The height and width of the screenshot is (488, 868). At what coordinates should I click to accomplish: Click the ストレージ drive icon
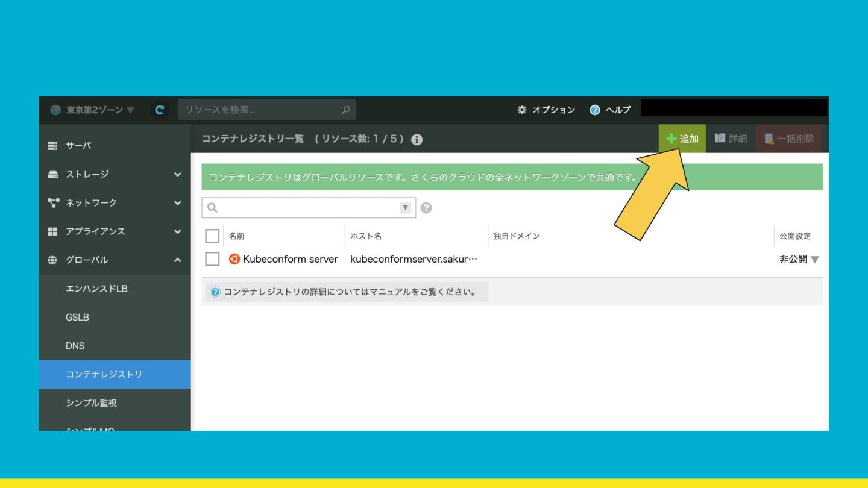click(52, 174)
